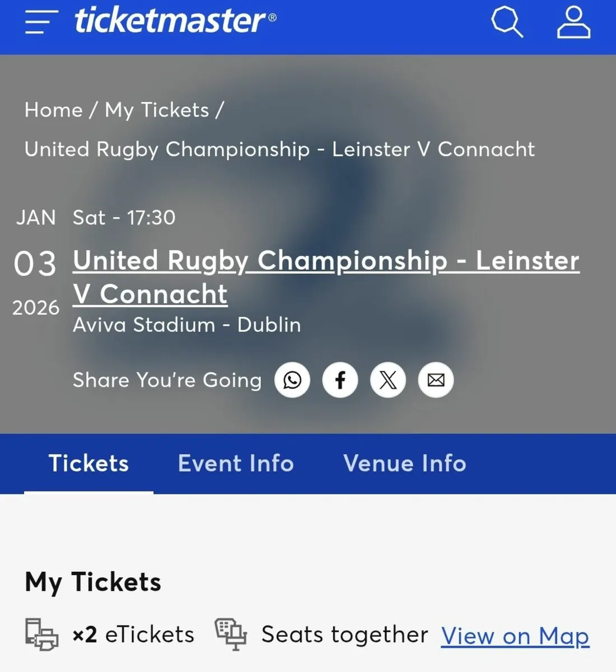
Task: Share the event on X
Action: click(x=388, y=380)
